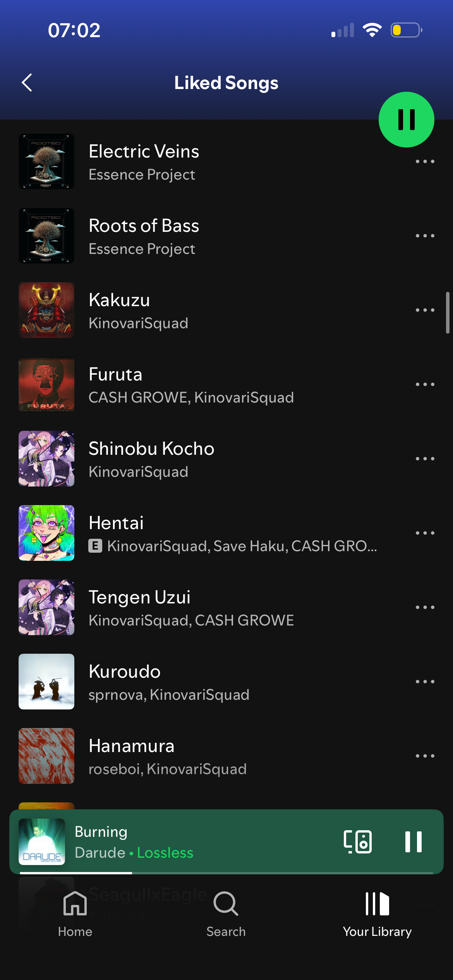Click the list scrollbar handle

pos(448,313)
